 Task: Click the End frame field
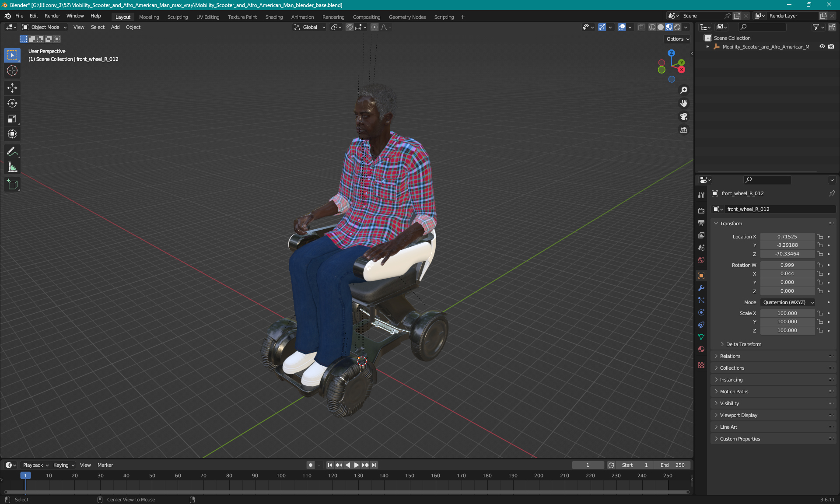[672, 465]
